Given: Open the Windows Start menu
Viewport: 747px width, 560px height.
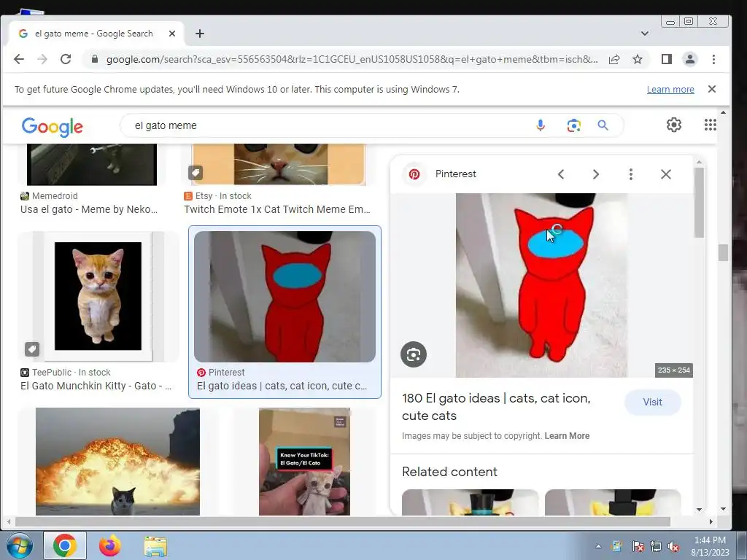Looking at the screenshot, I should coord(20,545).
